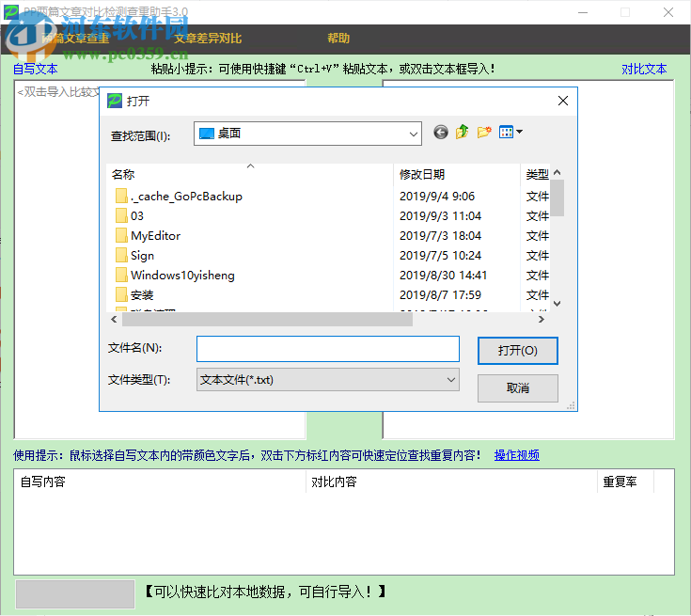Open the 帮助 menu

338,39
